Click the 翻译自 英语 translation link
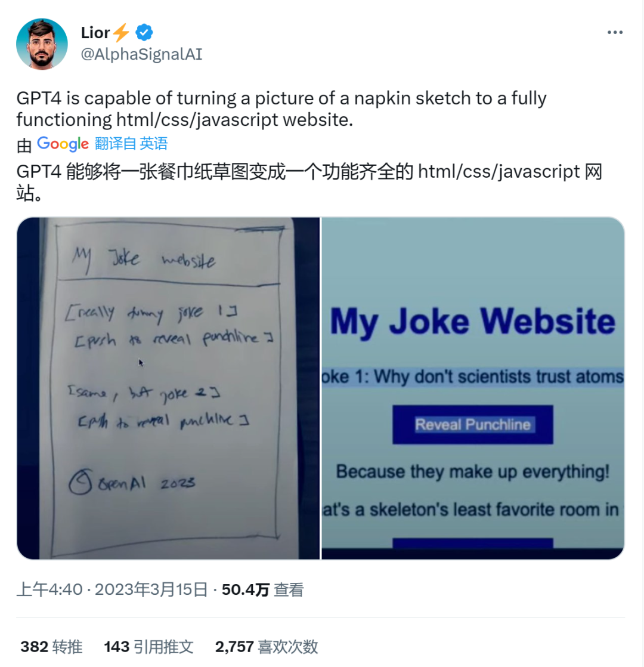This screenshot has width=644, height=667. pos(131,144)
